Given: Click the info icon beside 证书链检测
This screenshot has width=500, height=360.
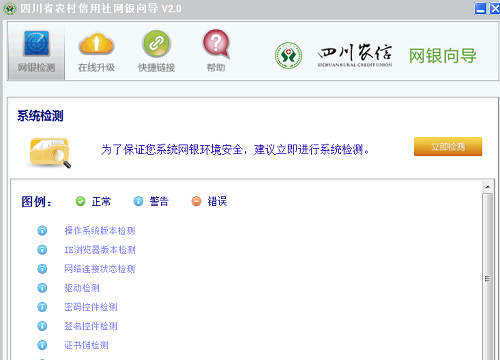Looking at the screenshot, I should click(x=42, y=345).
